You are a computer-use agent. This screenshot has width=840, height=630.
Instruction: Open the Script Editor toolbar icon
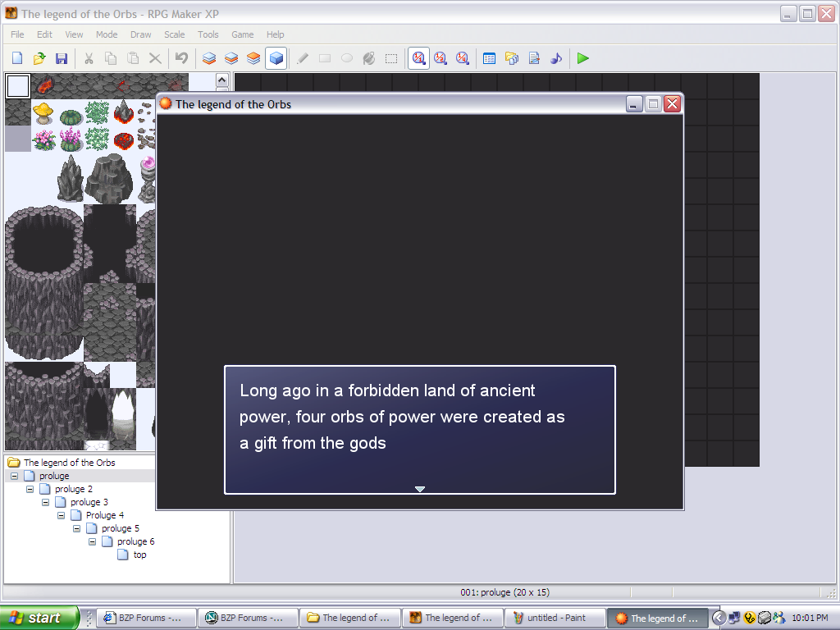[534, 58]
